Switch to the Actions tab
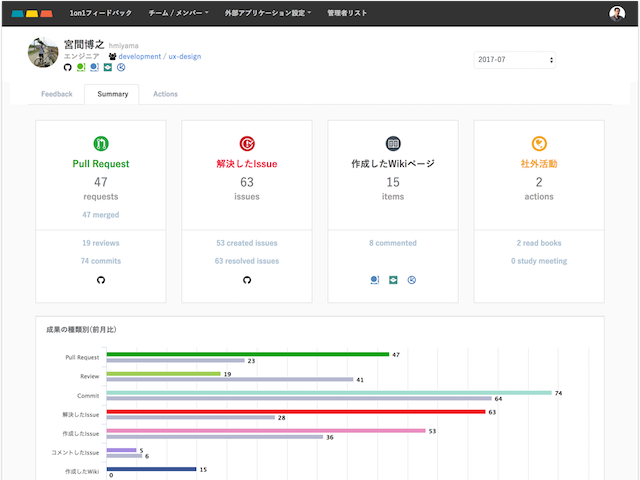The height and width of the screenshot is (480, 640). [165, 94]
